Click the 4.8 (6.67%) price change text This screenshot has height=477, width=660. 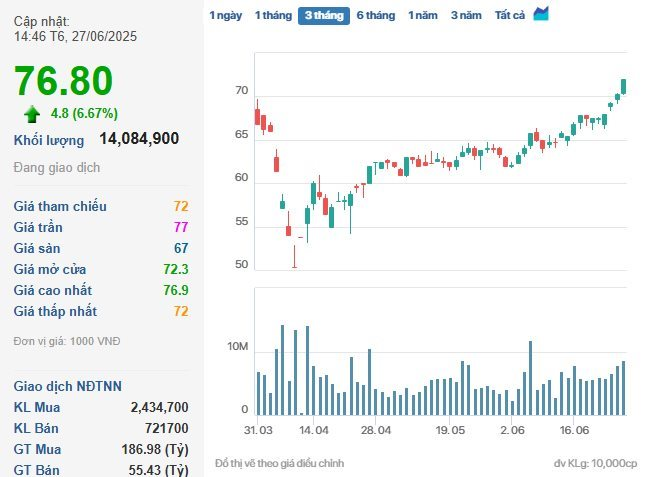[x=84, y=113]
